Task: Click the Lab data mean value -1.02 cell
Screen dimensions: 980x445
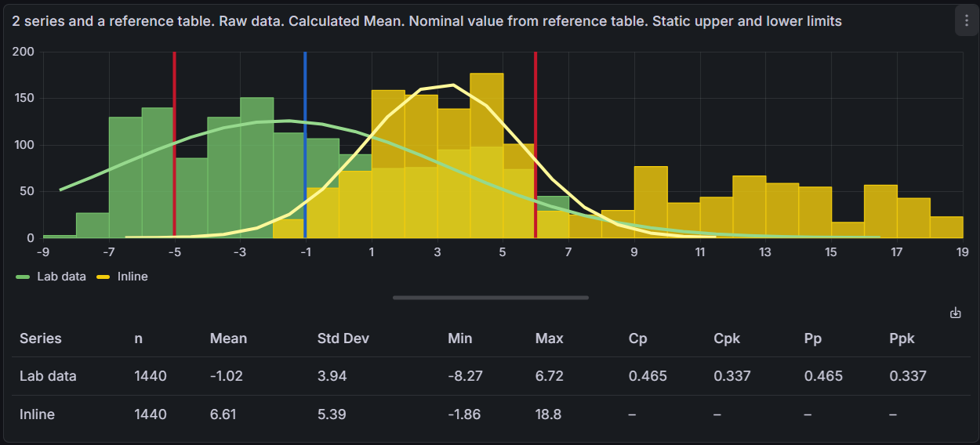Action: pos(226,376)
